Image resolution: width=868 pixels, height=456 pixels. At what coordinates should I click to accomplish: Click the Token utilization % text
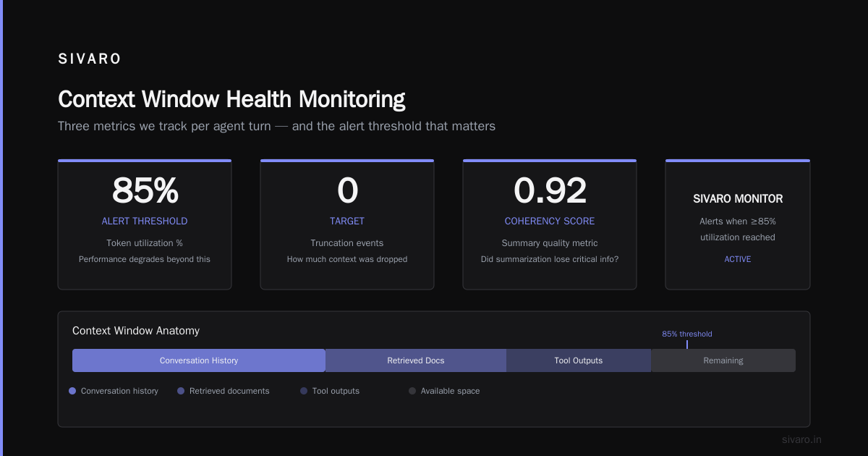145,243
